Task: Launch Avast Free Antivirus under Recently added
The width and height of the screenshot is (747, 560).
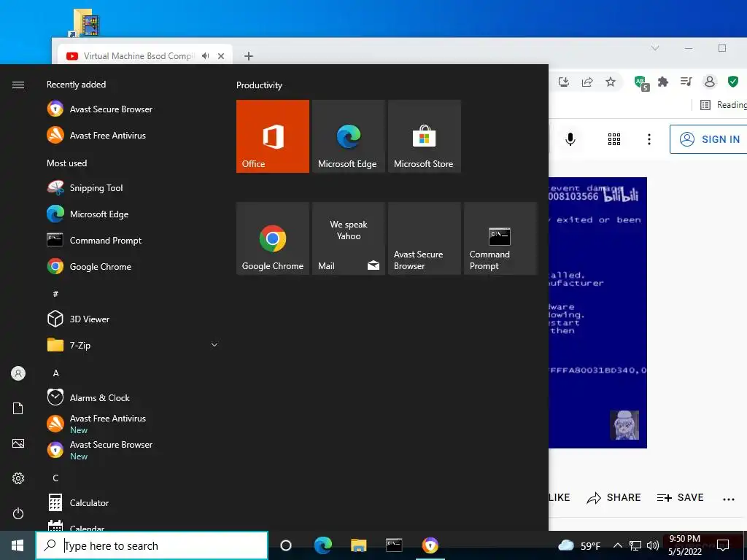Action: coord(97,135)
